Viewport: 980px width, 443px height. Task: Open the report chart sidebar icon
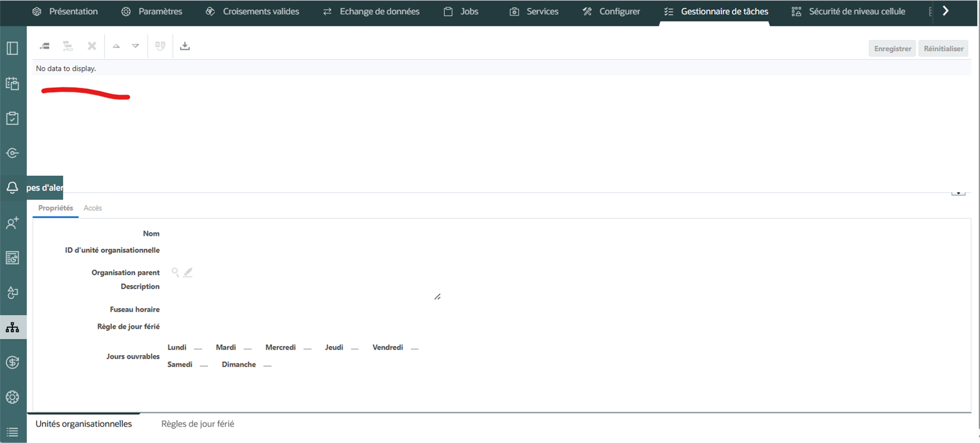tap(12, 257)
